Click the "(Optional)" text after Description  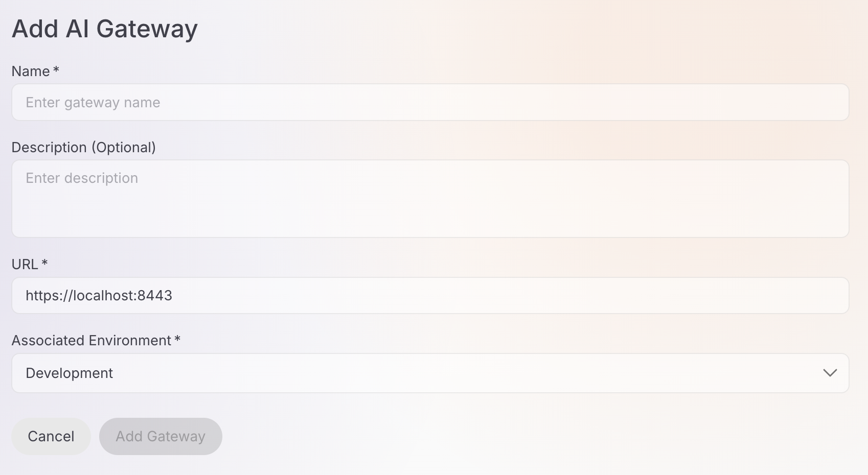click(124, 147)
